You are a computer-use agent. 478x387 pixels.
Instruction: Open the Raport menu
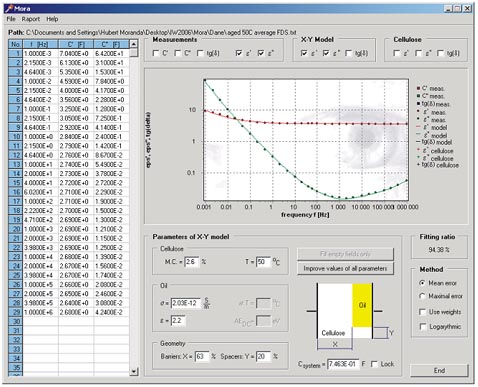click(31, 19)
